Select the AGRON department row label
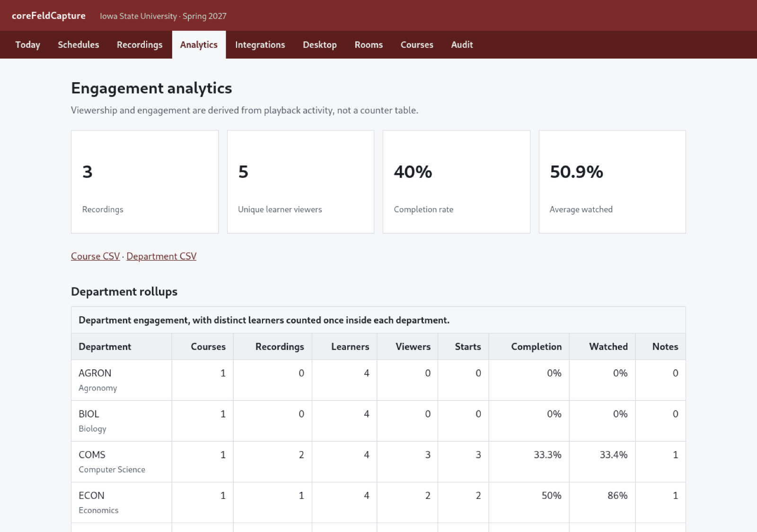The height and width of the screenshot is (532, 757). pos(95,373)
